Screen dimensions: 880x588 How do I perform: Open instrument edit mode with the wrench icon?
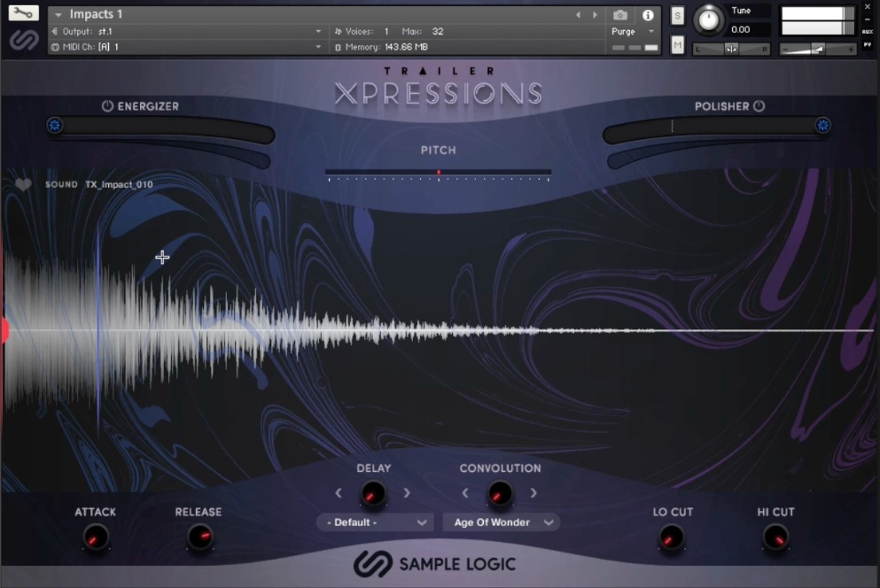coord(24,12)
